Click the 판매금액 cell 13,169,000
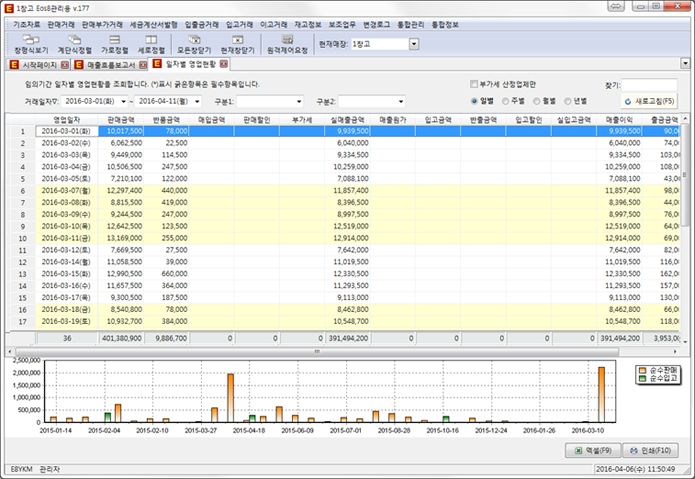695x479 pixels. click(121, 238)
